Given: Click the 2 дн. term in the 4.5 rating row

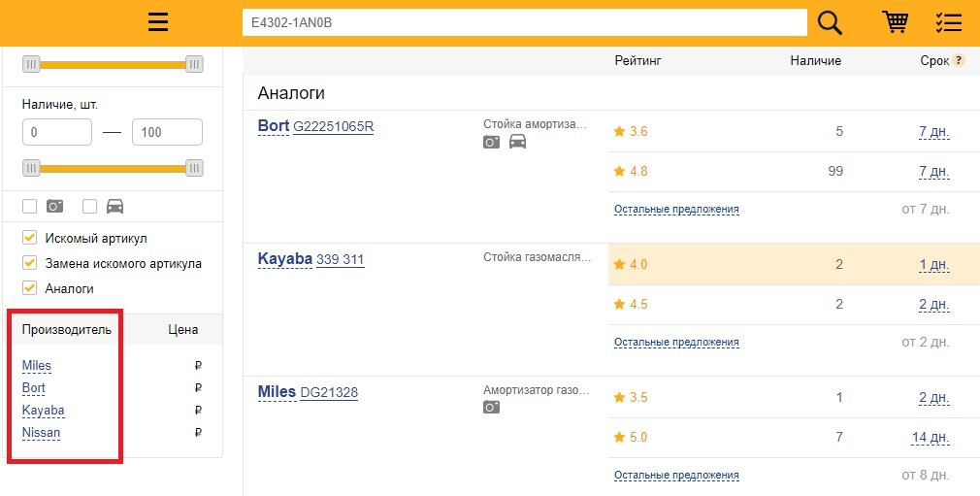Looking at the screenshot, I should tap(933, 305).
